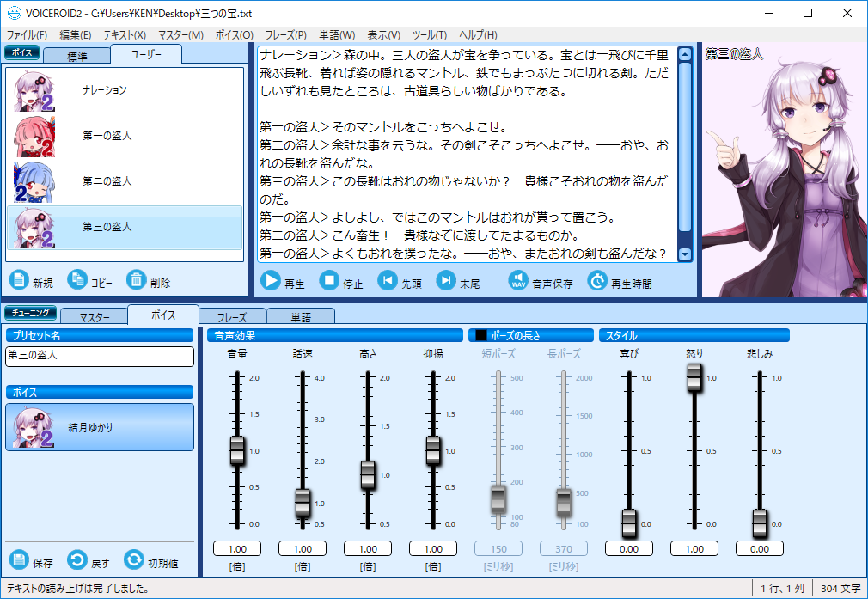This screenshot has width=868, height=599.
Task: Click the '304 文字' character count
Action: (840, 589)
